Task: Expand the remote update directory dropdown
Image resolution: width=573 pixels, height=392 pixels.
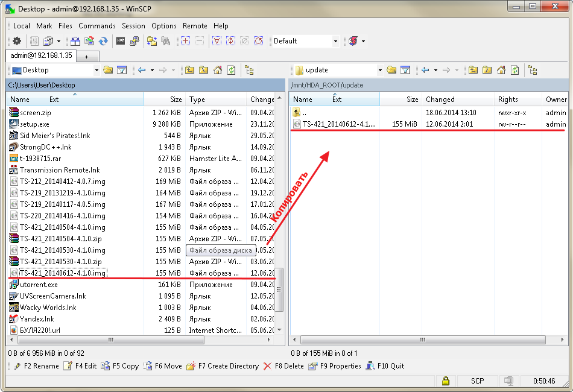Action: 379,70
